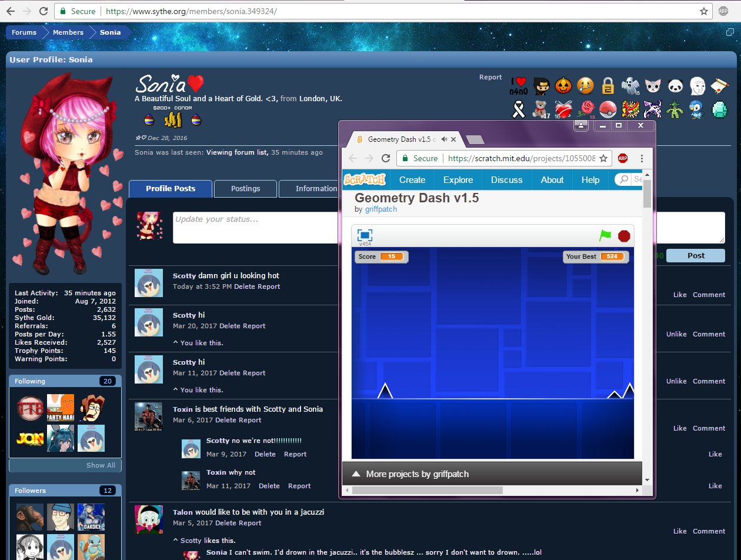Click the grey cat trophy icon

coord(653,86)
